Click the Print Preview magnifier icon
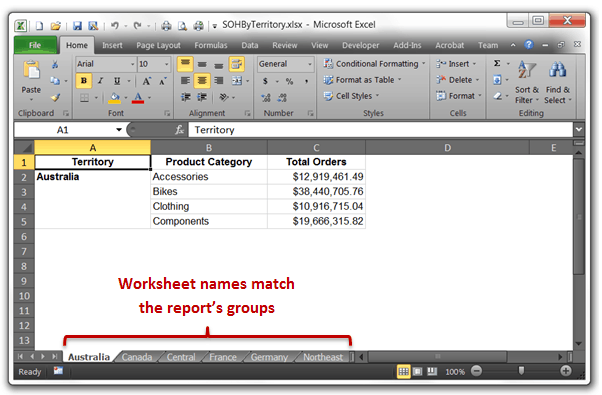Image resolution: width=602 pixels, height=395 pixels. point(182,26)
